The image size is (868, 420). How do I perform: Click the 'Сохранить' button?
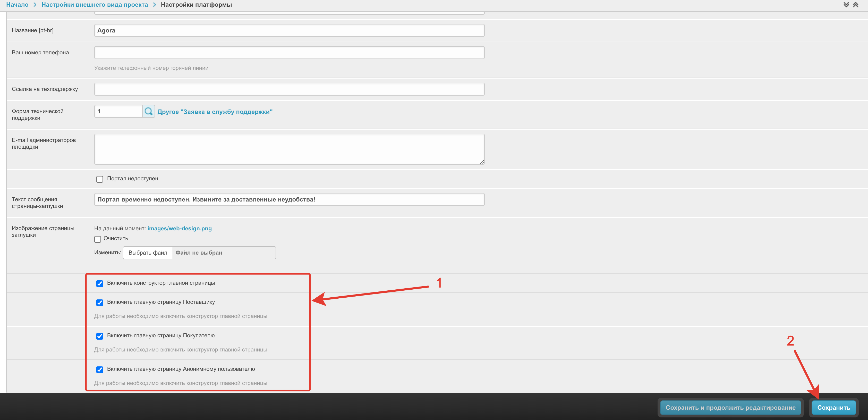point(833,407)
